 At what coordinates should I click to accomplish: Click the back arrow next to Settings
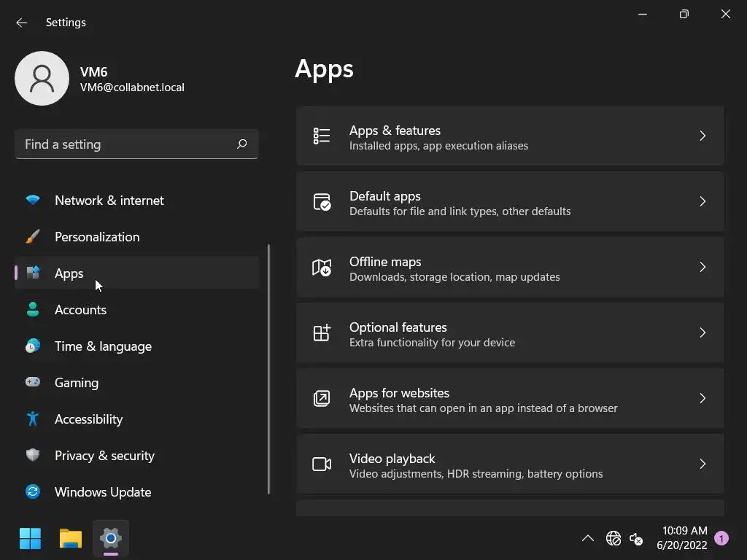(x=21, y=23)
